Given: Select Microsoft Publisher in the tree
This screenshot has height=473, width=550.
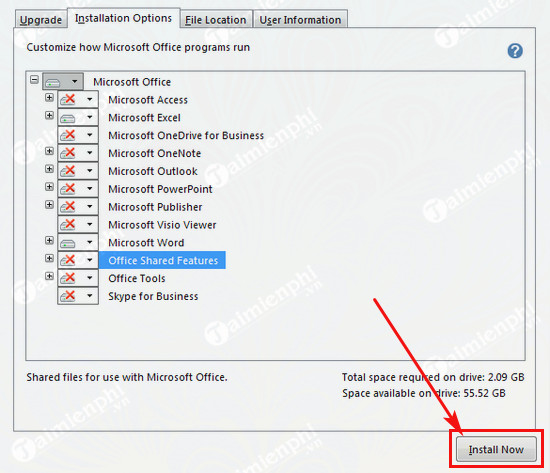Looking at the screenshot, I should (155, 207).
